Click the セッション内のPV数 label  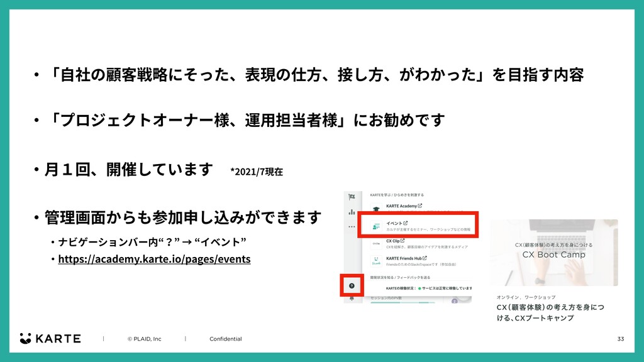[386, 298]
